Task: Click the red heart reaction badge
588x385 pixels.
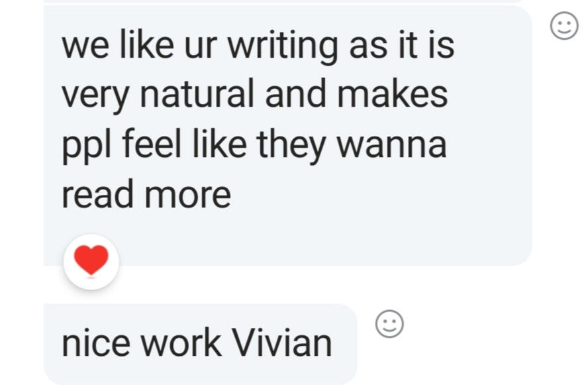Action: (x=91, y=262)
